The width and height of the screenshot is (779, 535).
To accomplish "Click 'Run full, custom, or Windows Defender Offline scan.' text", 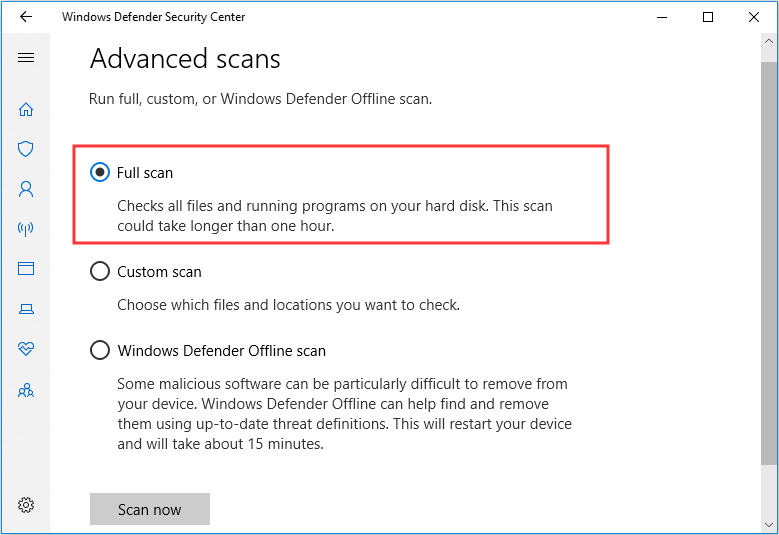I will (x=260, y=99).
